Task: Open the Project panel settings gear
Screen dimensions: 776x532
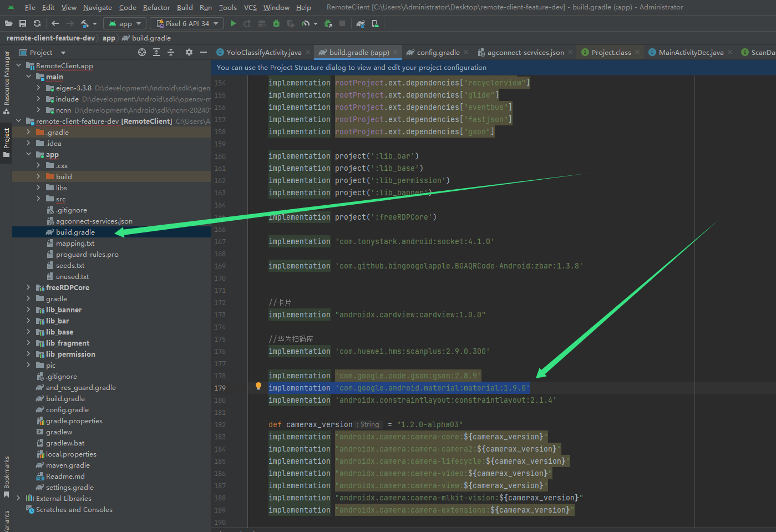Action: pos(189,52)
